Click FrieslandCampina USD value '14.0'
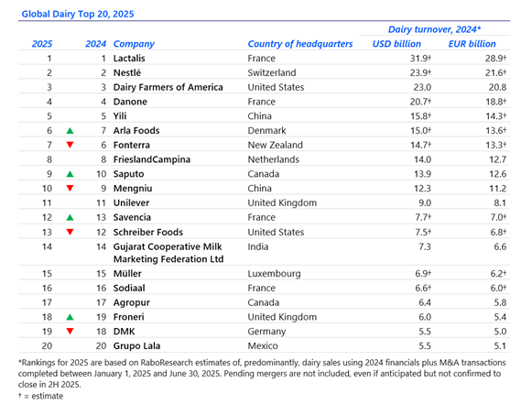The width and height of the screenshot is (532, 404). click(x=422, y=159)
